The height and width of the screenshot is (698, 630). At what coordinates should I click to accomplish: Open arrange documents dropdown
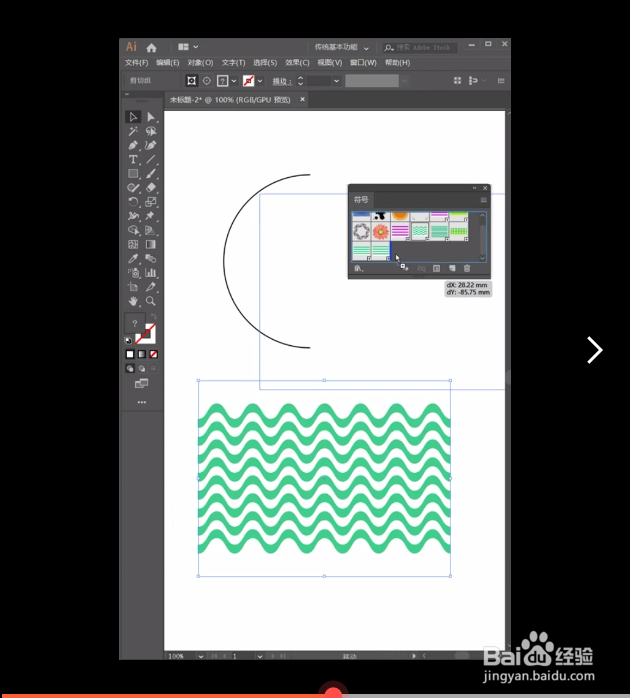188,47
